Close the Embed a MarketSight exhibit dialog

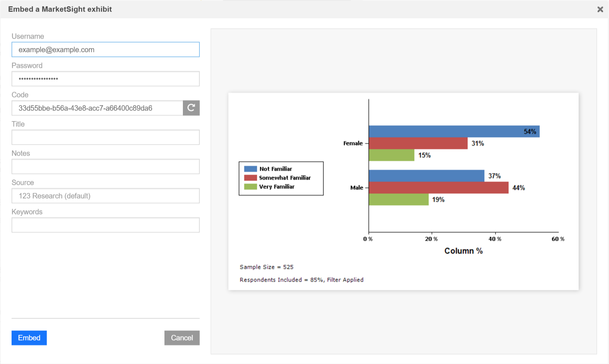pyautogui.click(x=600, y=9)
